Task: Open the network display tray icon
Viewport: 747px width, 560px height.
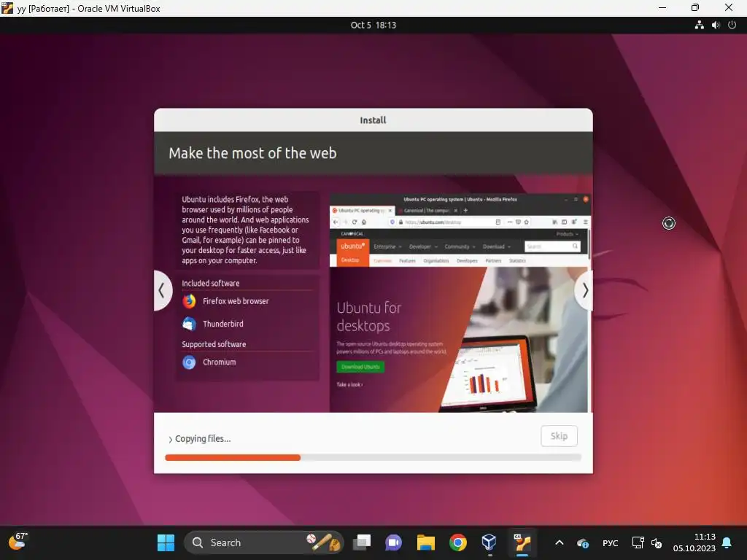Action: (638, 542)
